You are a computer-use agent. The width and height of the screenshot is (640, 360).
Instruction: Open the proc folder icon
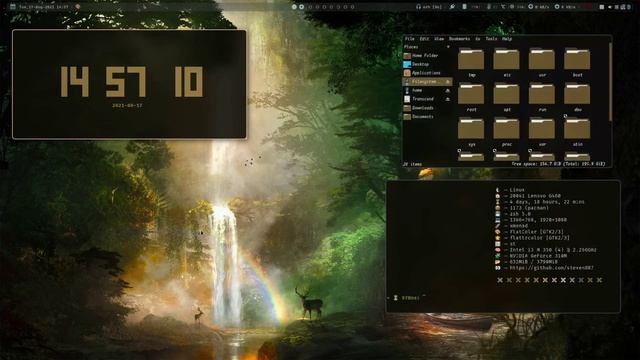(x=507, y=129)
